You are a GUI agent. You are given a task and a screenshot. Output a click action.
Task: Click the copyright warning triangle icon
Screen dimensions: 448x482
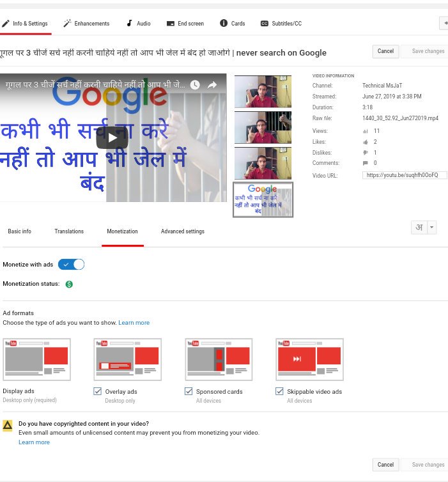8,425
